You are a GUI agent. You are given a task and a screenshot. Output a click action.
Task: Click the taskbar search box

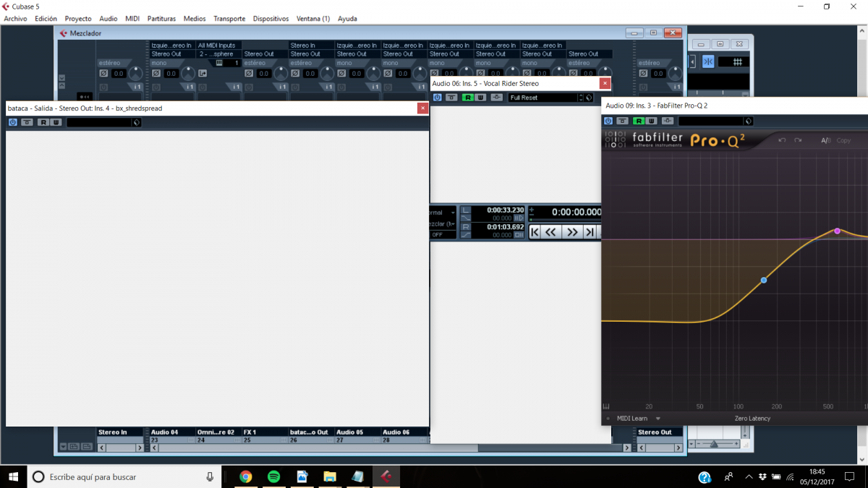coord(124,476)
